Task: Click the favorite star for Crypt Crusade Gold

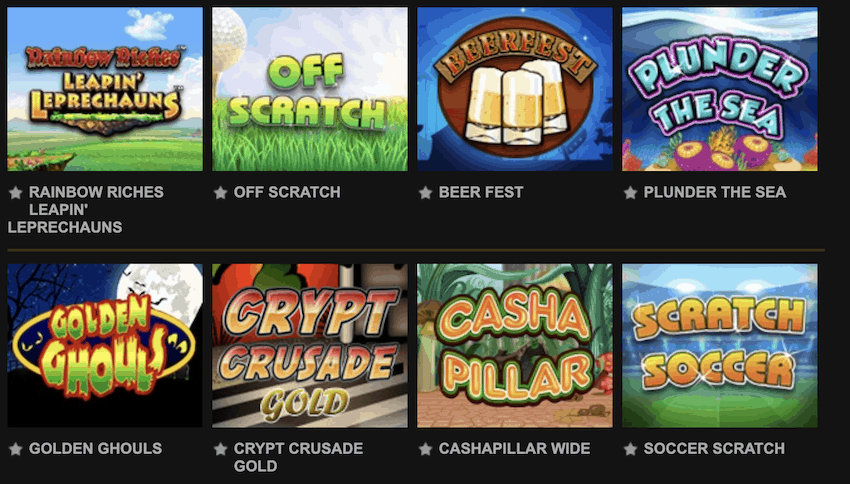Action: 220,449
